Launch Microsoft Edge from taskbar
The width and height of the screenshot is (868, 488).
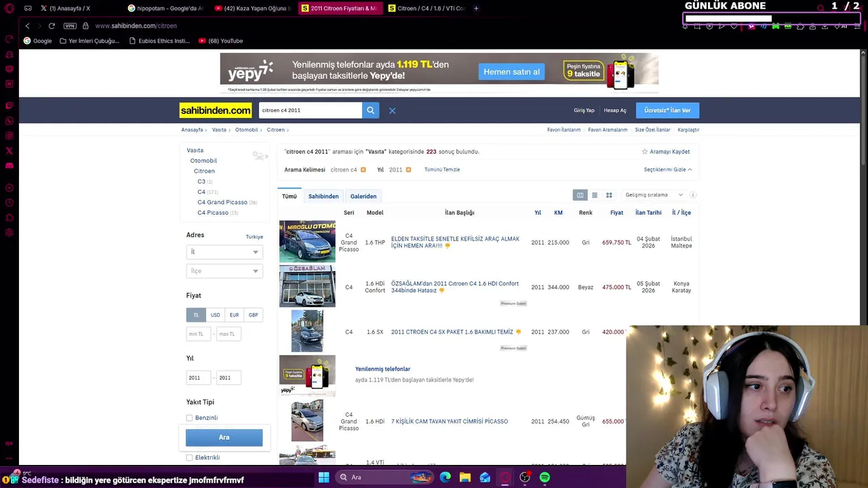[x=446, y=477]
